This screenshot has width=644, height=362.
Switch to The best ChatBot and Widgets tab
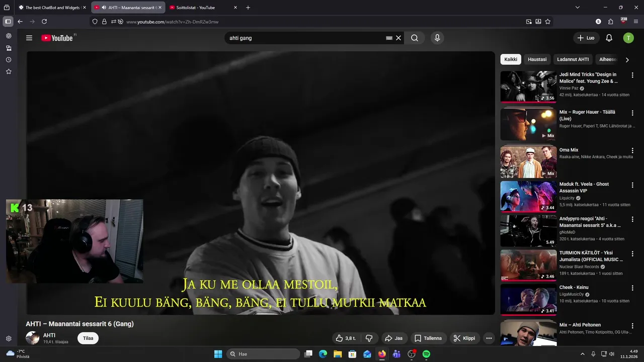click(x=52, y=8)
